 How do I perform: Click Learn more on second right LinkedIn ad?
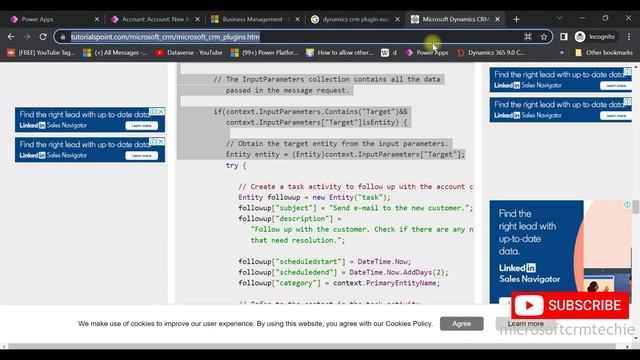tap(616, 116)
